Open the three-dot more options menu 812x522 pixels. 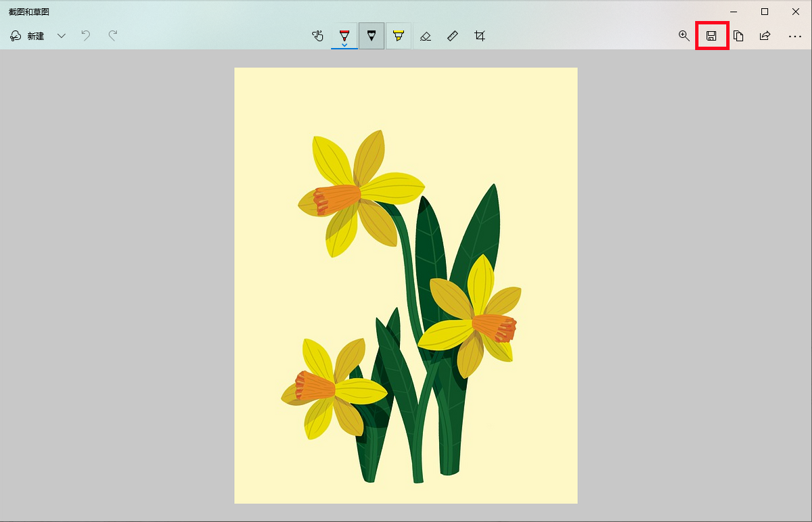795,36
